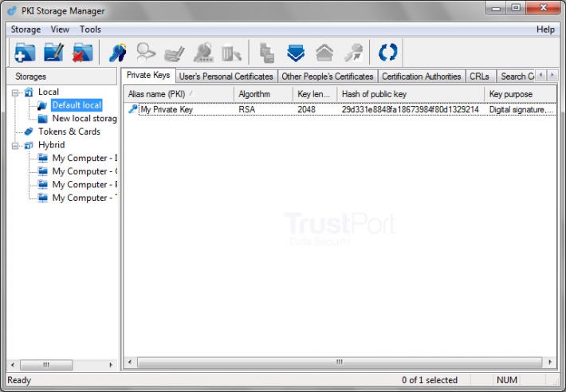Open the Tools menu
The image size is (566, 392).
[90, 29]
